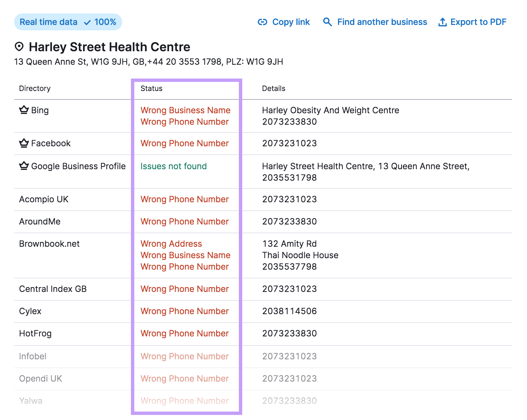Click the Issues not found status

[173, 166]
